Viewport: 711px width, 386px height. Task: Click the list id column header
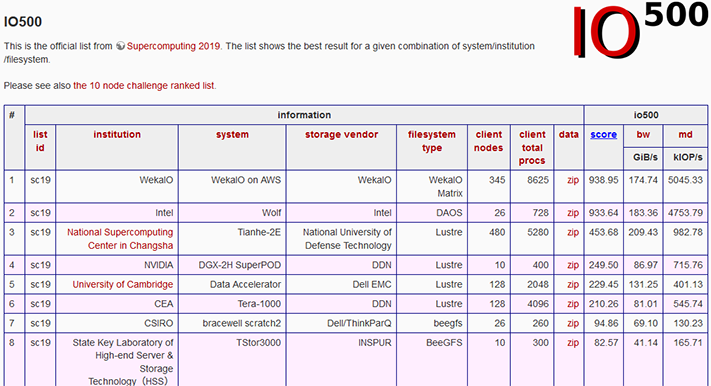point(40,141)
